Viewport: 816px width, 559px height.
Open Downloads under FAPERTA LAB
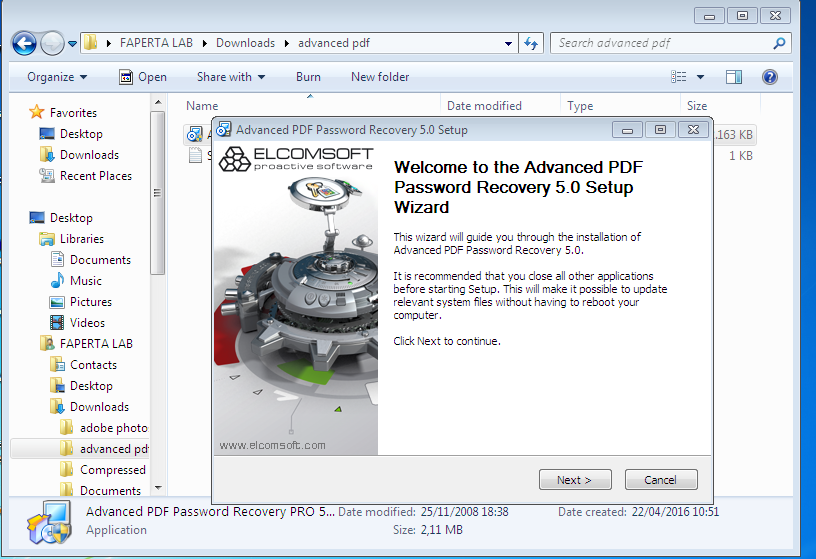pyautogui.click(x=99, y=406)
